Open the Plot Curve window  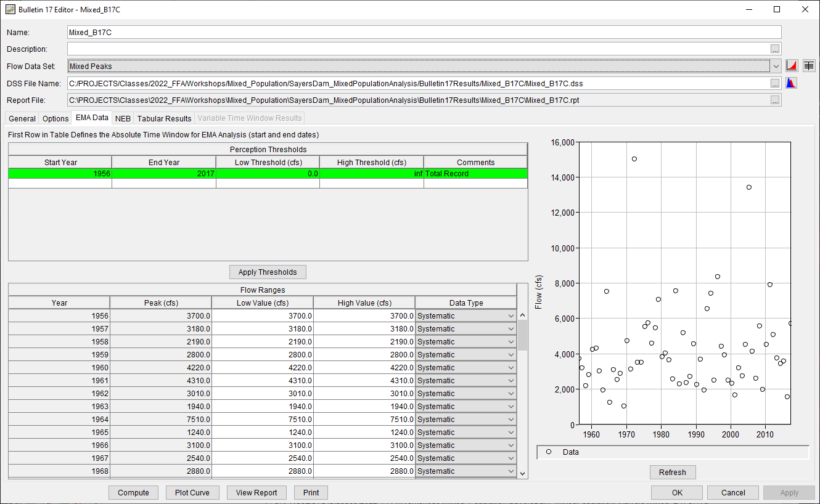(193, 492)
